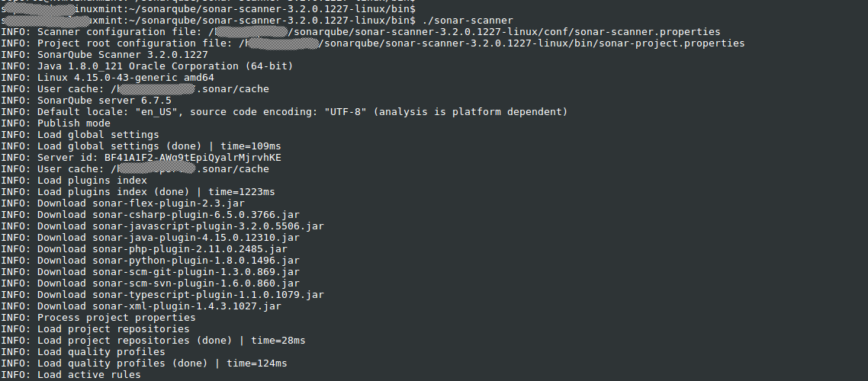
Task: Click sonar-javascript-plugin-3.2.0.5506.jar text
Action: pyautogui.click(x=207, y=226)
